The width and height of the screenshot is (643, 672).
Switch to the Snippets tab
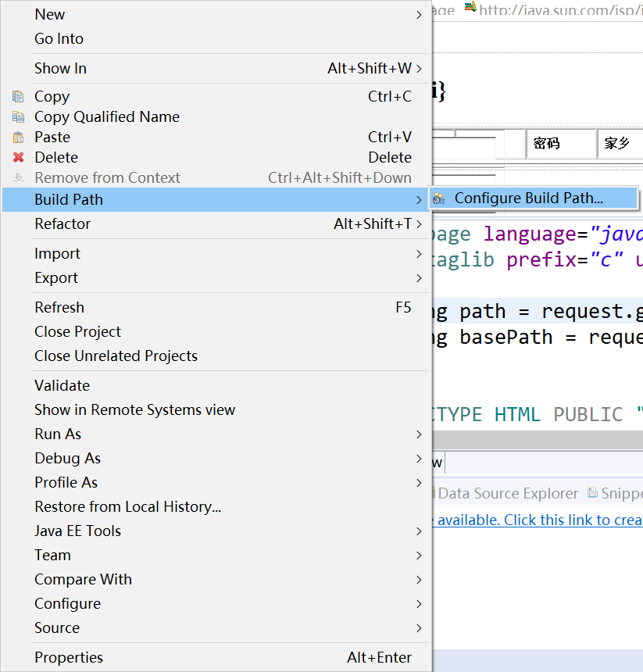[616, 494]
